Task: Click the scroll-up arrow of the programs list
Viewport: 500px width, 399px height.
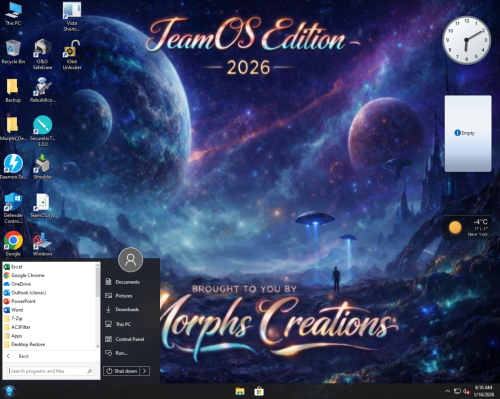Action: pos(98,265)
